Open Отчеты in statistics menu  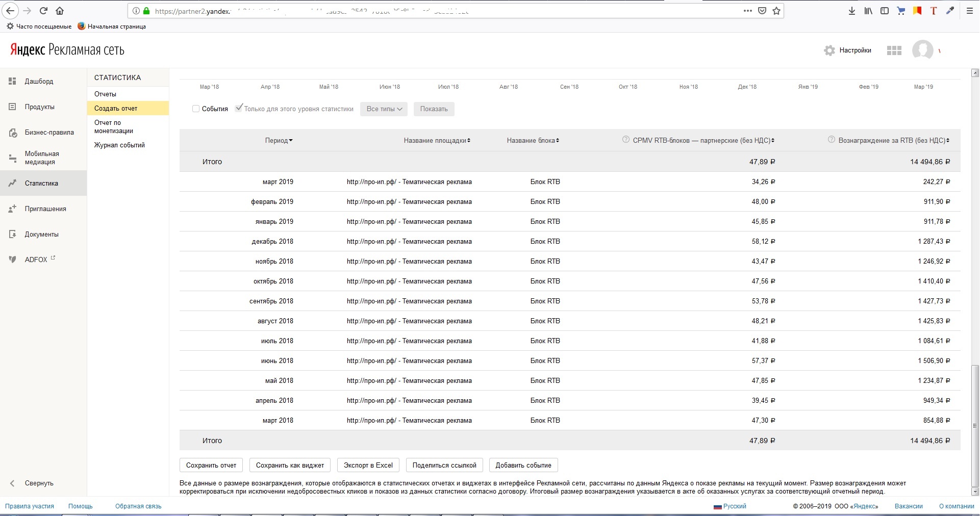tap(105, 94)
